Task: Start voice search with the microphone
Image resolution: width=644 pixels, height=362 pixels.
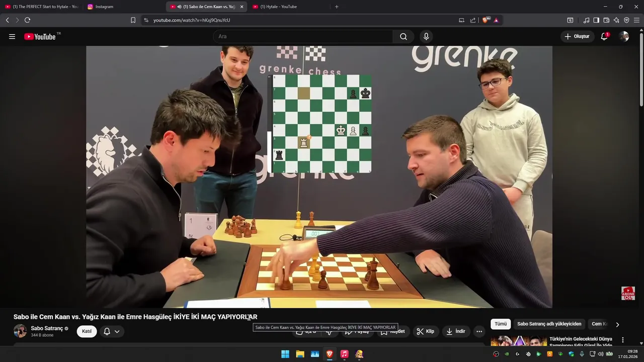Action: point(426,36)
